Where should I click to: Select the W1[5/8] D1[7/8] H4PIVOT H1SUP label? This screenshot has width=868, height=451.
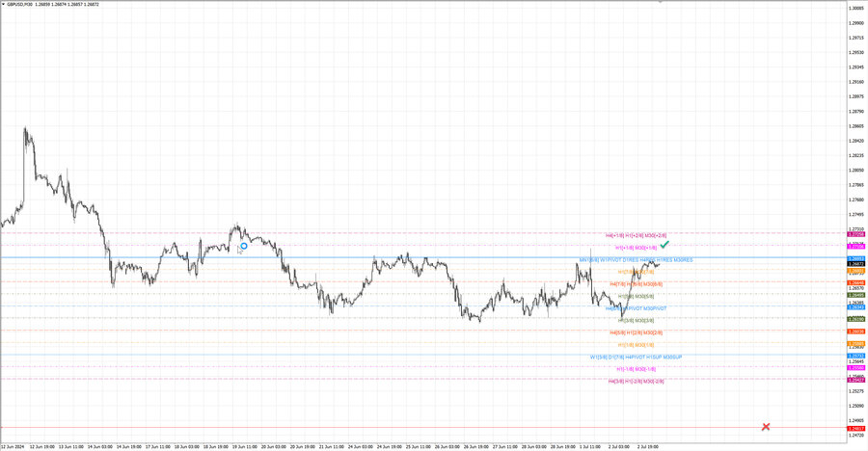(637, 358)
